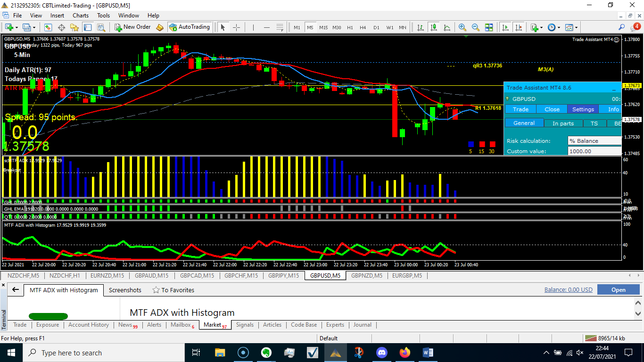Switch to the D1 timeframe
The width and height of the screenshot is (644, 362).
pyautogui.click(x=376, y=27)
